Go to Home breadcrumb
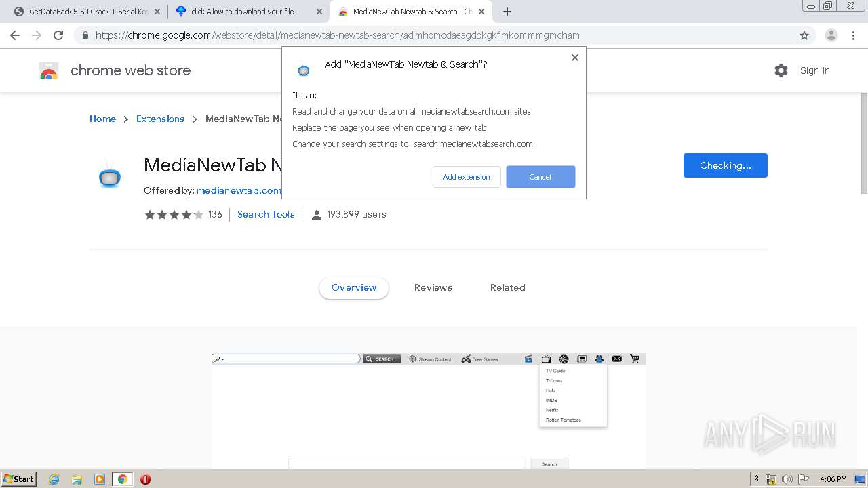Image resolution: width=868 pixels, height=488 pixels. pyautogui.click(x=102, y=119)
